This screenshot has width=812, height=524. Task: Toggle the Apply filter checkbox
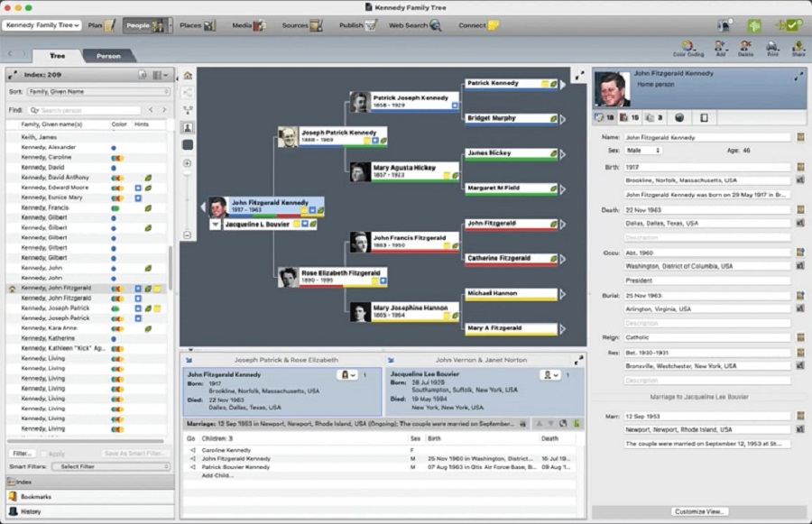43,453
